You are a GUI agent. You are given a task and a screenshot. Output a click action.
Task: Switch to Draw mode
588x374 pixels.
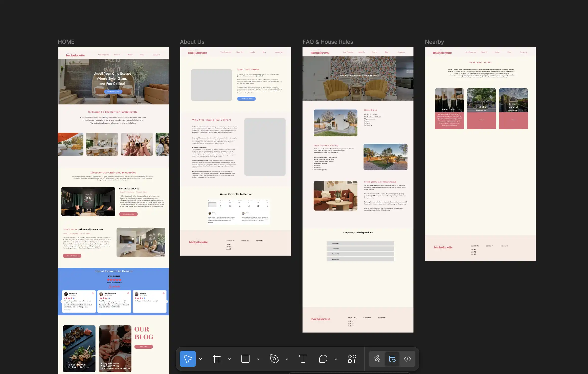coord(377,359)
